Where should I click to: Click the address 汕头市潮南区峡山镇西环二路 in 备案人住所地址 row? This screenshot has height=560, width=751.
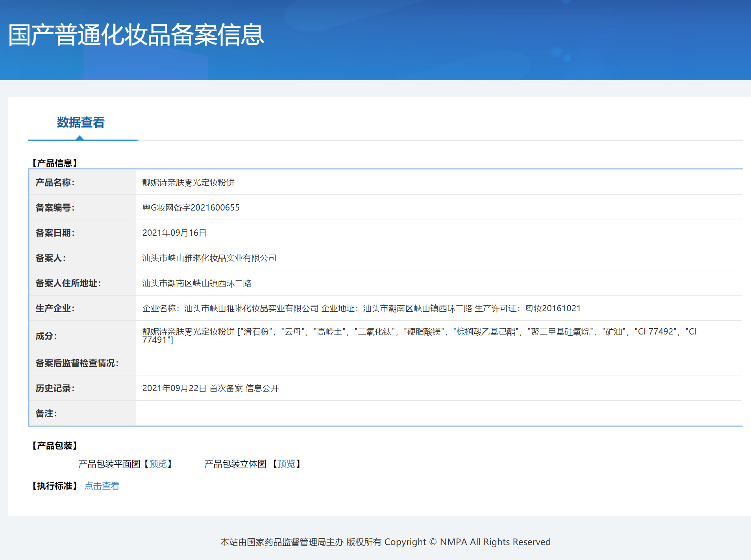pyautogui.click(x=197, y=283)
